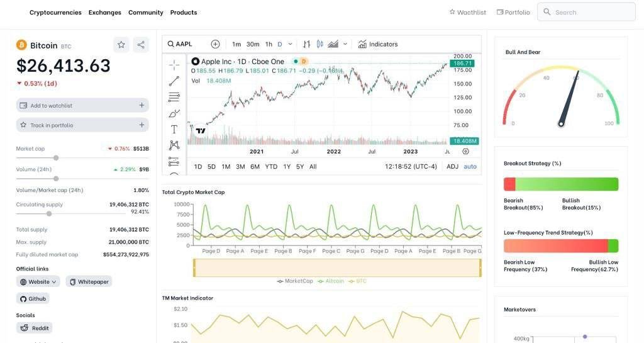Switch chart range to 6M
The width and height of the screenshot is (644, 343).
pos(255,167)
